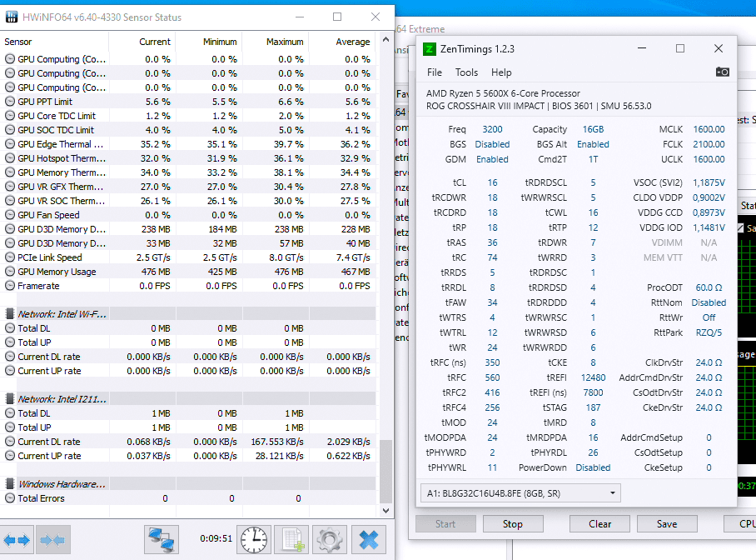Click the sensor icon beside GPU Fan Speed
The image size is (756, 560).
tap(10, 215)
